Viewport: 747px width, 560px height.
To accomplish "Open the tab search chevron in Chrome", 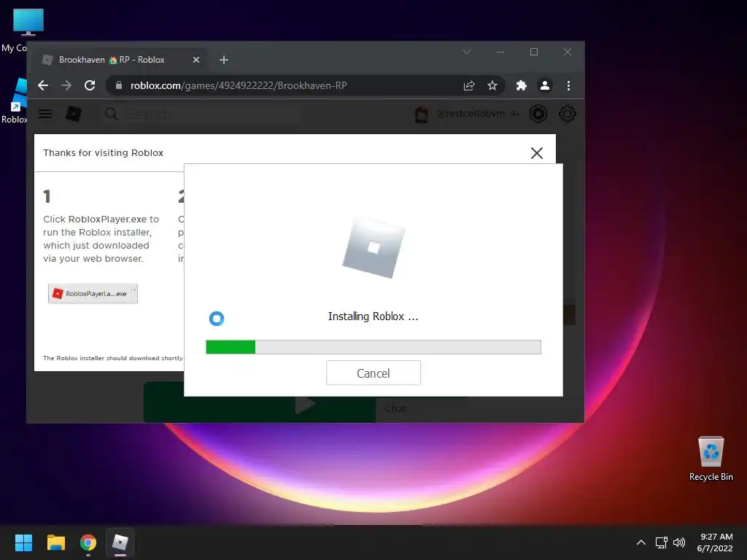I will [467, 52].
